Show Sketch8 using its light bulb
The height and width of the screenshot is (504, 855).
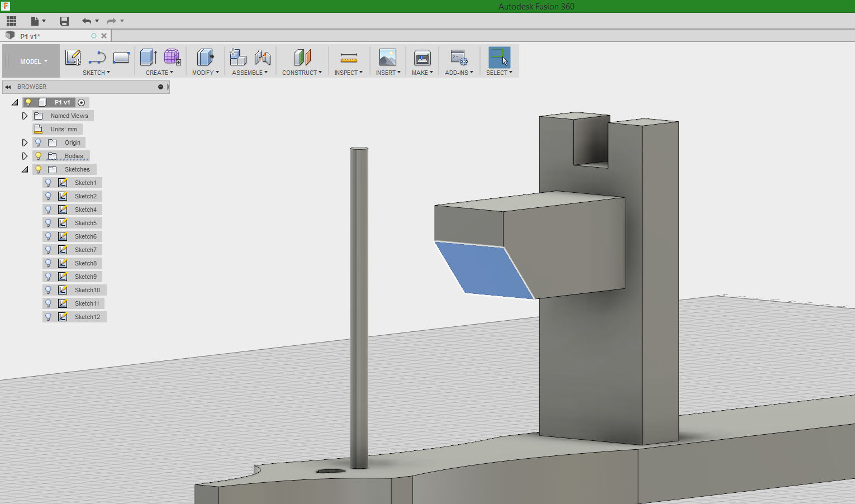click(x=49, y=263)
